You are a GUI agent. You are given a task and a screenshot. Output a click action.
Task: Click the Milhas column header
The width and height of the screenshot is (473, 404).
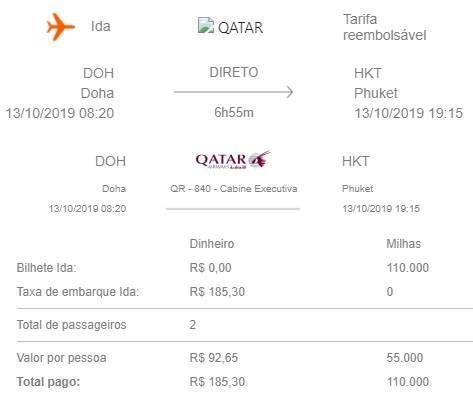tap(403, 244)
